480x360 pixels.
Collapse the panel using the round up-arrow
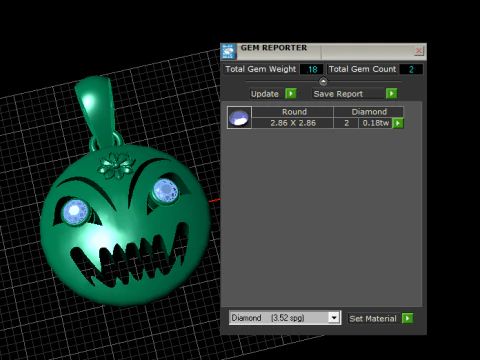(323, 81)
